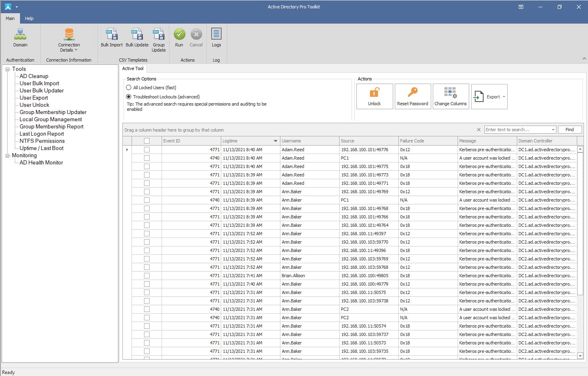Open Connection Details dropdown

pos(69,40)
